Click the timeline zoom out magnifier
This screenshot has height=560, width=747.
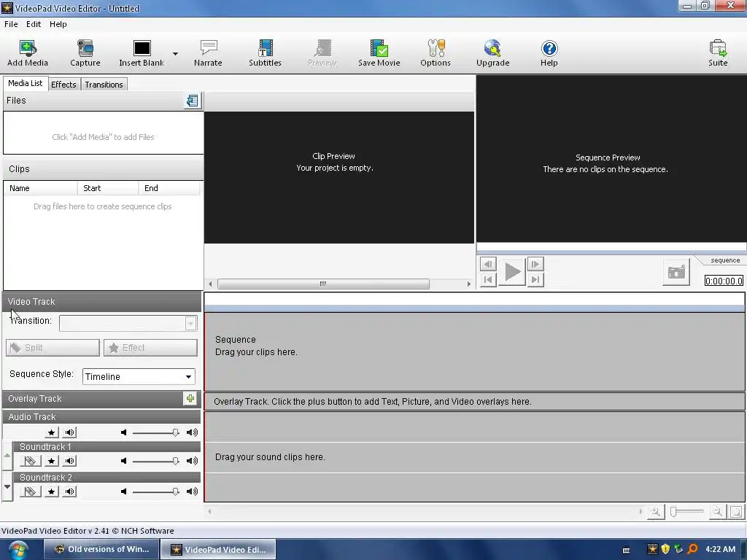[x=717, y=512]
